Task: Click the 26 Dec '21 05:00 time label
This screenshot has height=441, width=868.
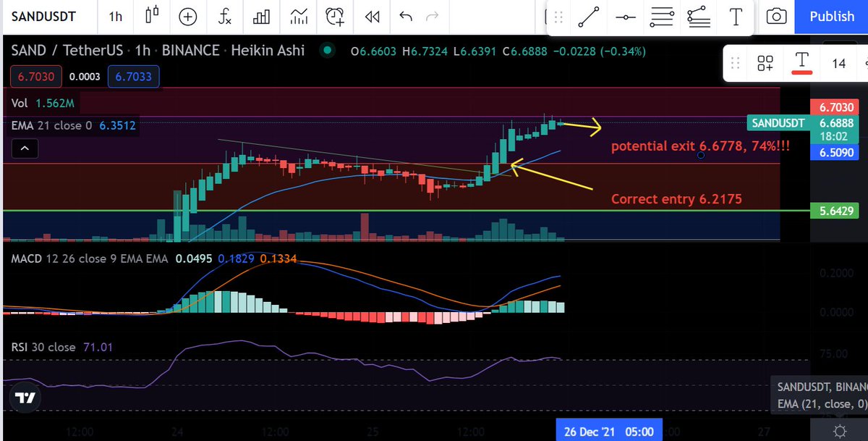Action: (608, 432)
